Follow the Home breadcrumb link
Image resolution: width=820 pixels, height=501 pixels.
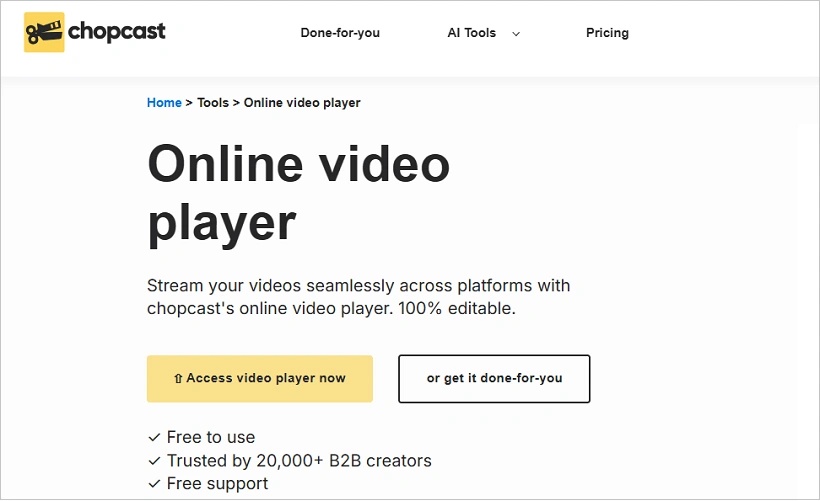coord(164,103)
